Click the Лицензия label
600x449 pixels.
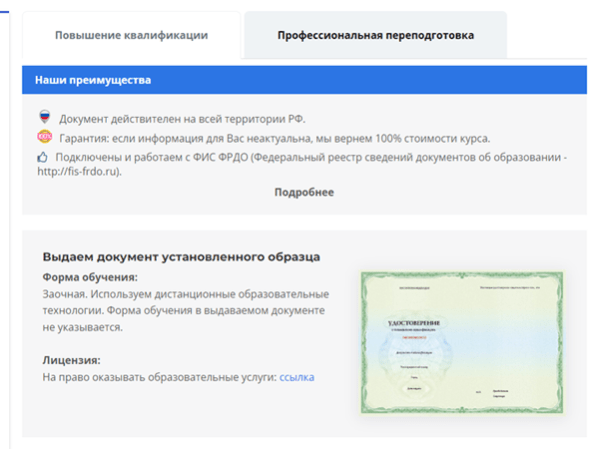click(x=72, y=360)
